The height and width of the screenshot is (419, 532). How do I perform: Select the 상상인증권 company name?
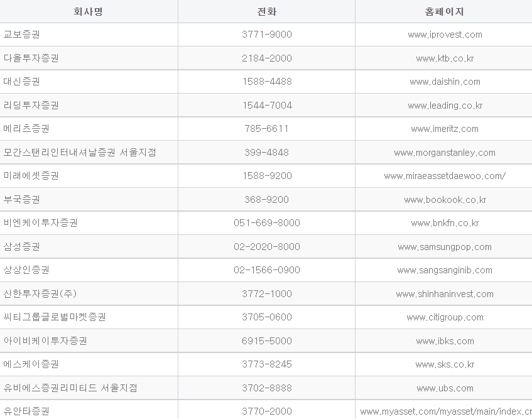[x=26, y=270]
